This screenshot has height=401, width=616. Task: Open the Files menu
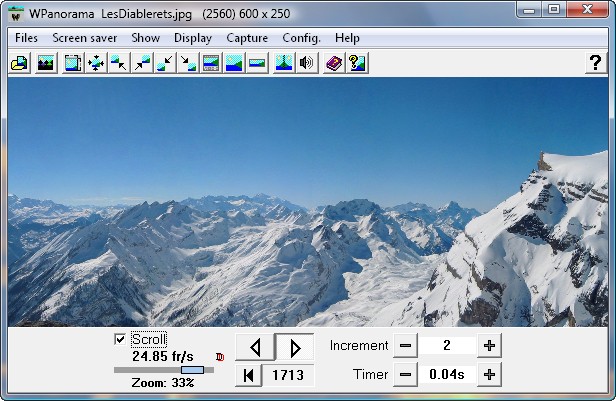coord(27,38)
